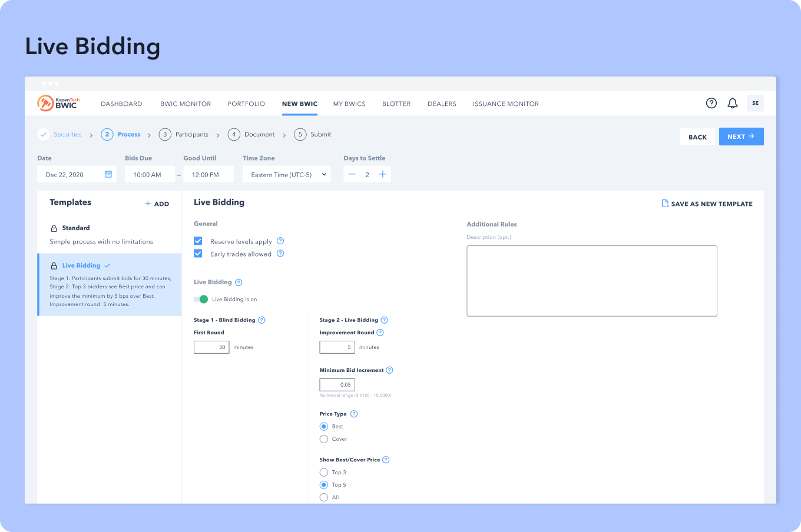Expand the Time Zone dropdown

(x=287, y=174)
